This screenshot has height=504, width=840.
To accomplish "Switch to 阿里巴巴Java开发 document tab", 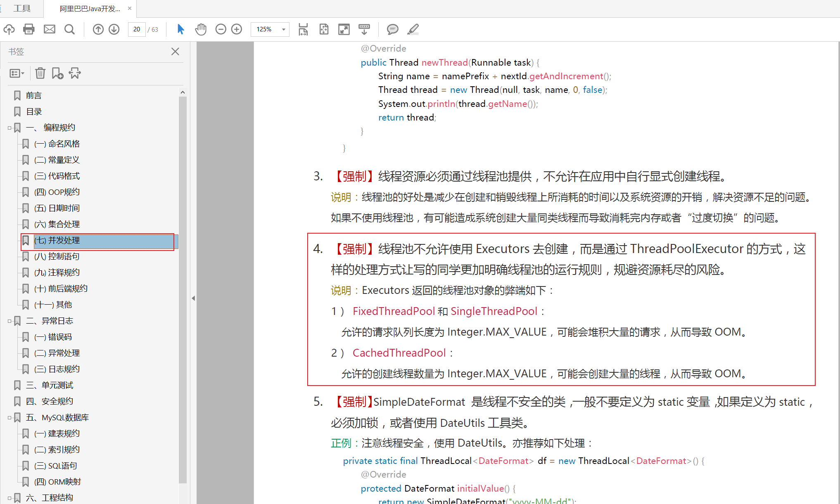I will 90,8.
